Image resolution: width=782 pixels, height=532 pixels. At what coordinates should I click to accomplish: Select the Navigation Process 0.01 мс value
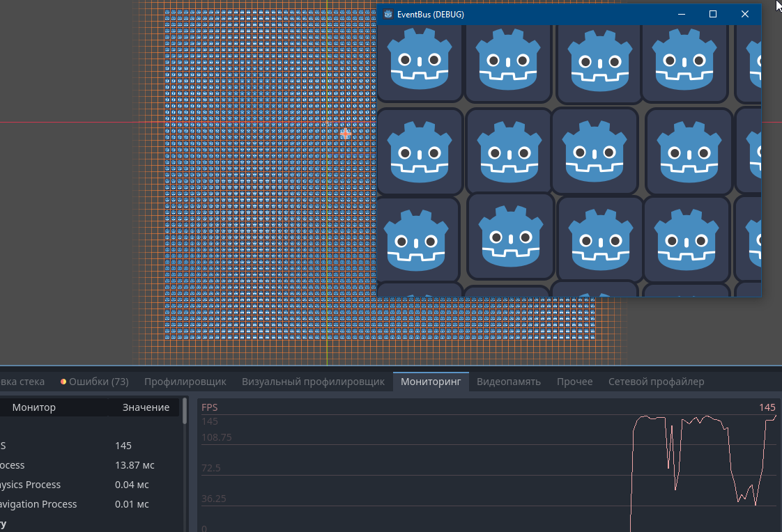click(x=132, y=503)
